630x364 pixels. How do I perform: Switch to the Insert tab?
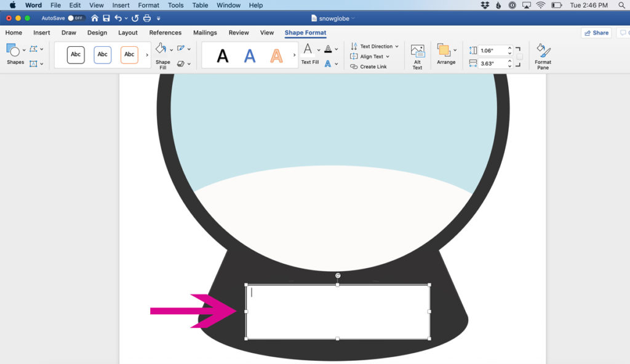pos(42,33)
